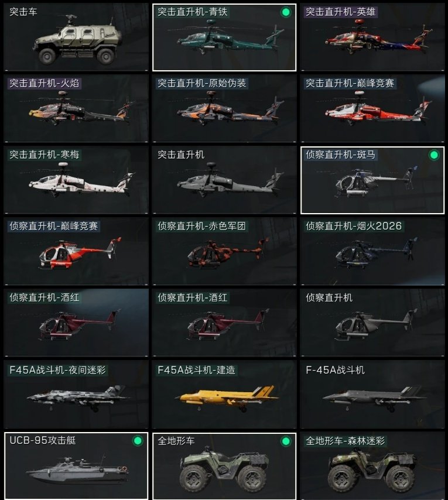Viewport: 448px width, 500px height.
Task: Click the green equipped dot on 全地形车
Action: point(286,441)
